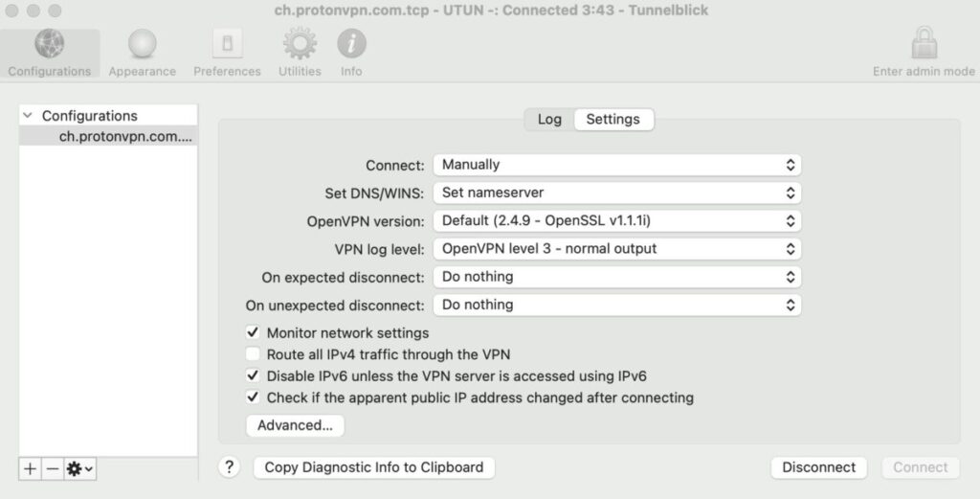Select the Settings tab
980x499 pixels.
[x=613, y=120]
